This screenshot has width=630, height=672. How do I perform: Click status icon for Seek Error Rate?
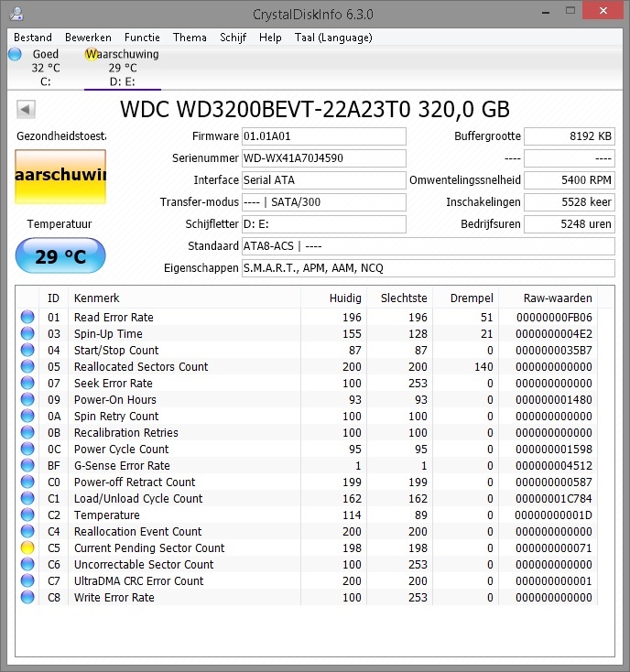[27, 383]
